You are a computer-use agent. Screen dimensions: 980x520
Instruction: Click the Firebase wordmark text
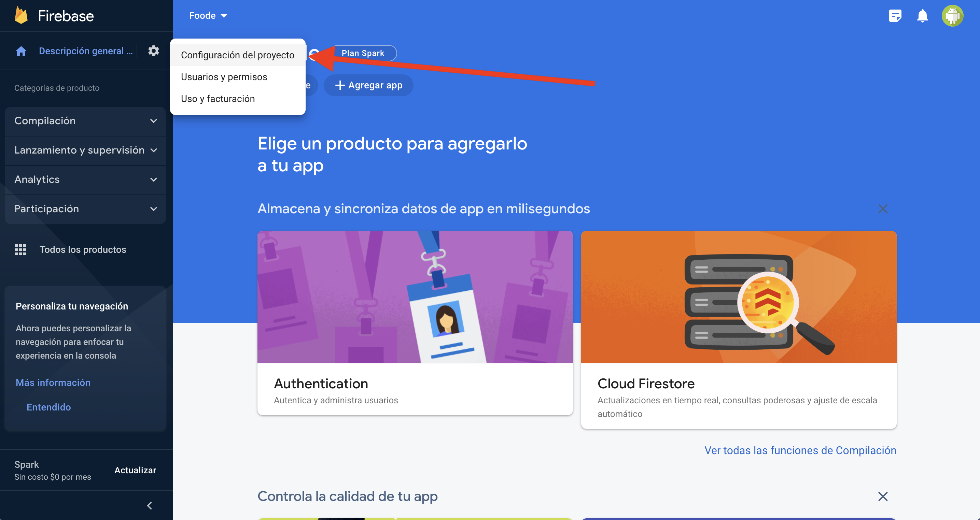[66, 16]
